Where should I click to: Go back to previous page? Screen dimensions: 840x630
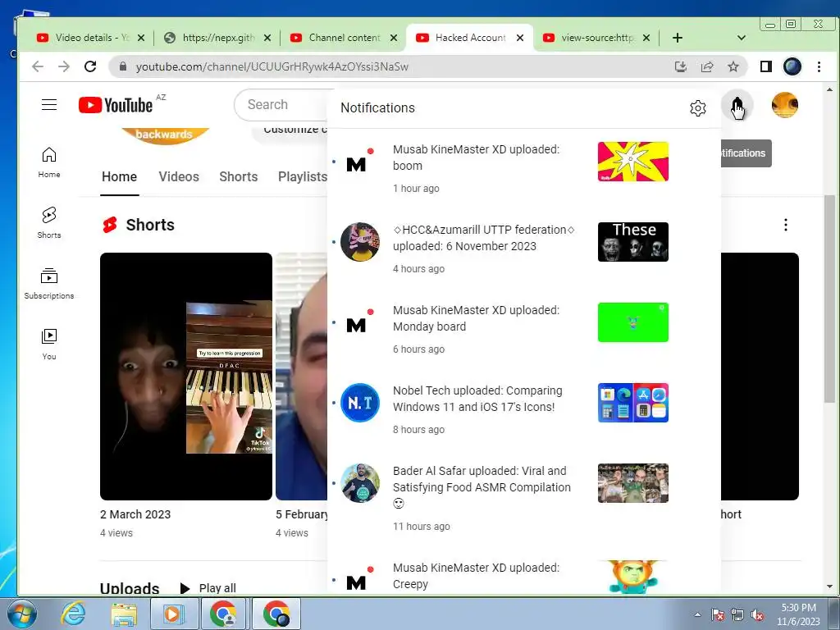(x=38, y=66)
